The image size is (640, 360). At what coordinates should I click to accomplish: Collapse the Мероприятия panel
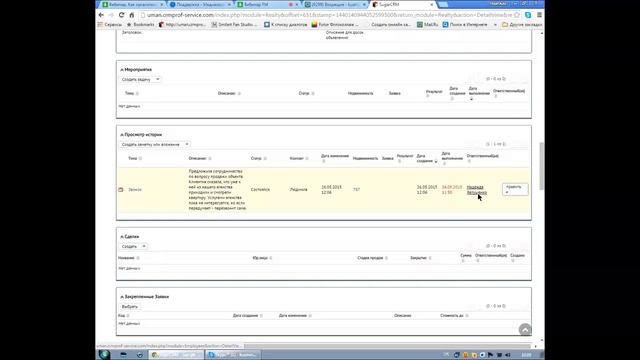122,70
